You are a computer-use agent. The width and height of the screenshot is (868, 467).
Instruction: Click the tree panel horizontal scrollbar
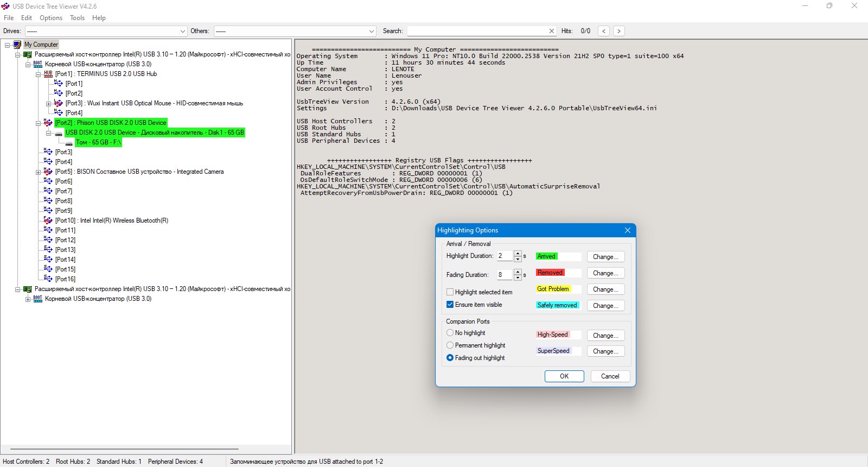point(124,449)
